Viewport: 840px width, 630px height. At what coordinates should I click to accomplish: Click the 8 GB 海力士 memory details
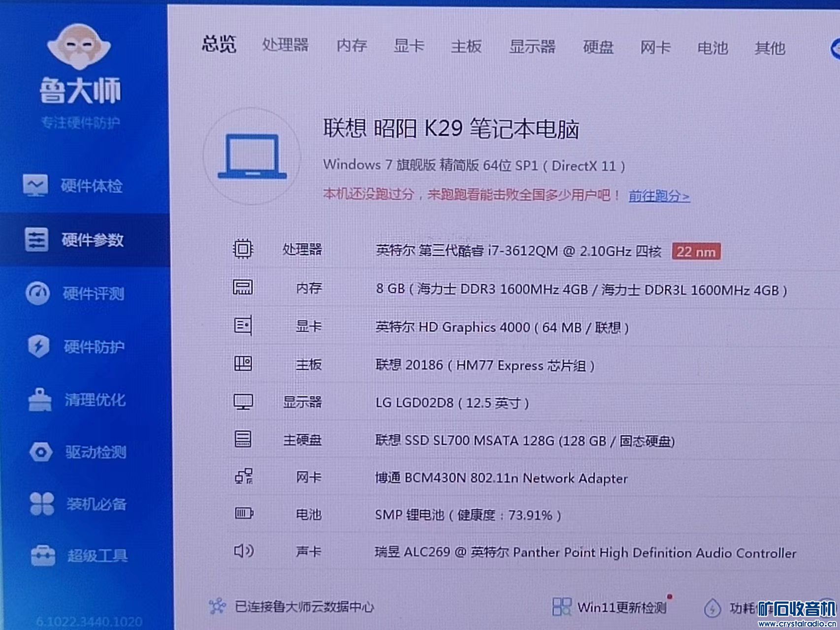(582, 289)
